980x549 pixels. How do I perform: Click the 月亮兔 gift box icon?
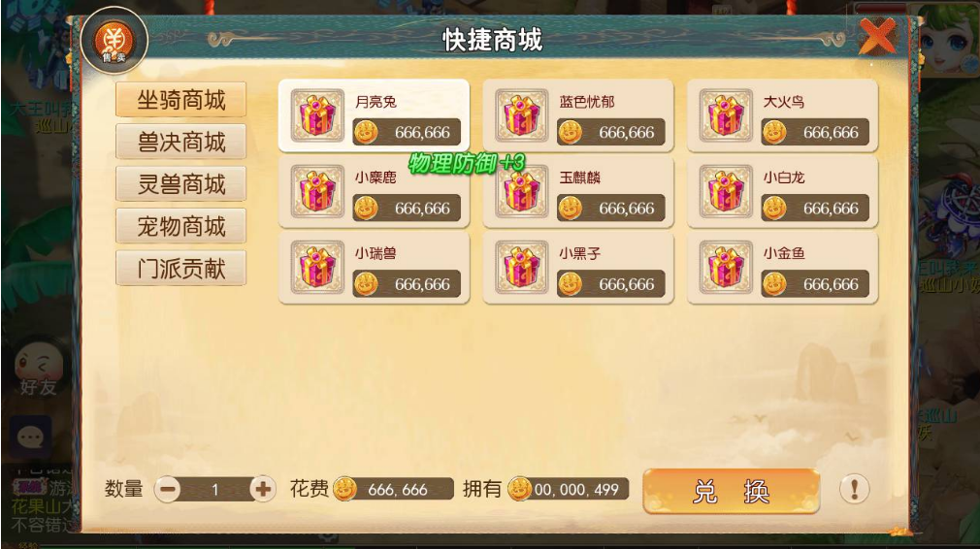click(x=317, y=115)
